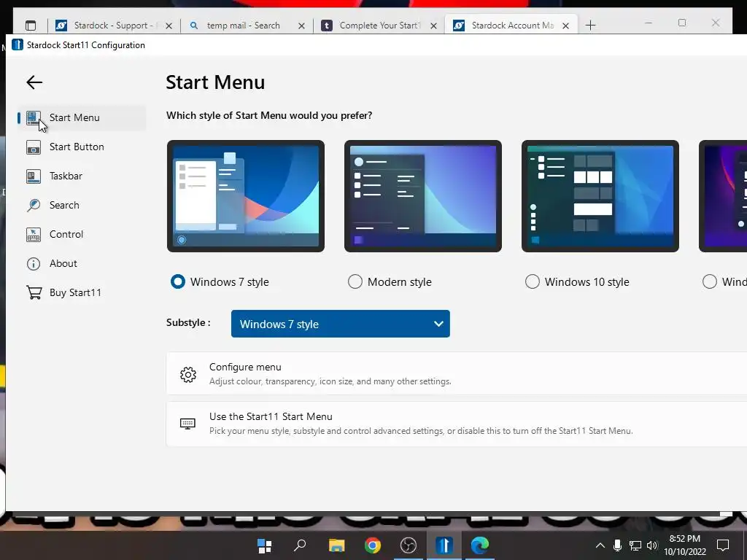Open the Substyle dropdown
The width and height of the screenshot is (747, 560).
tap(340, 324)
